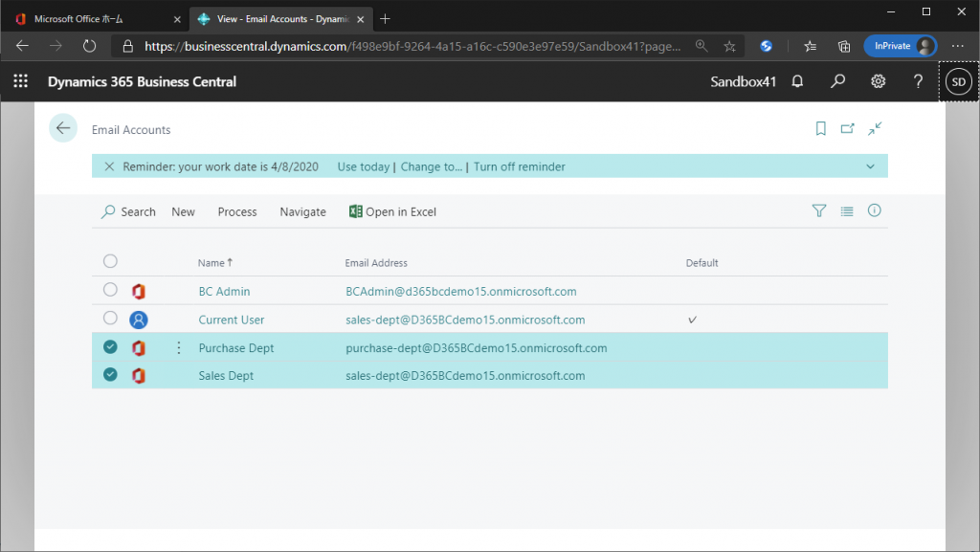Click the search magnifier in Business Central header
The image size is (980, 552).
(837, 81)
